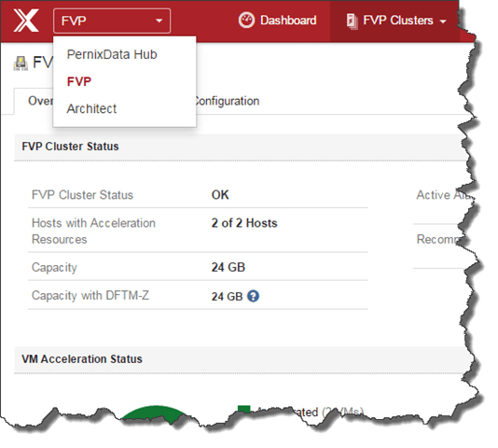Click the PernixData X logo
Viewport: 498px width, 448px height.
tap(26, 21)
